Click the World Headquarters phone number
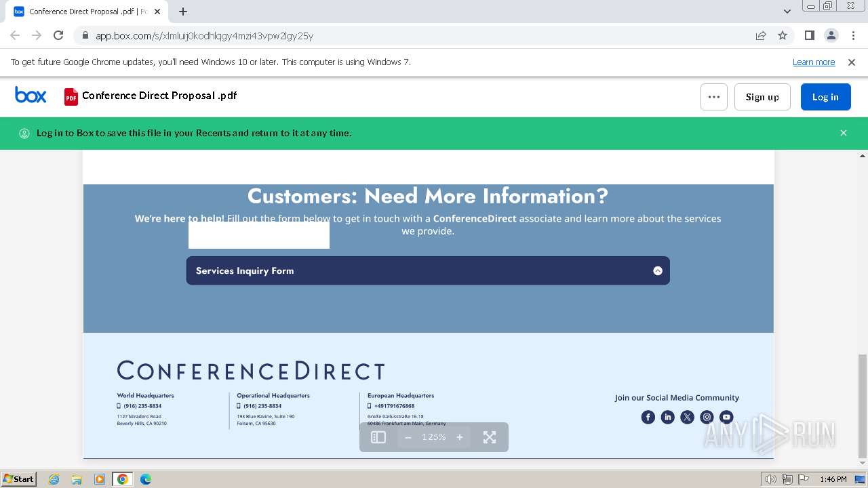 142,406
